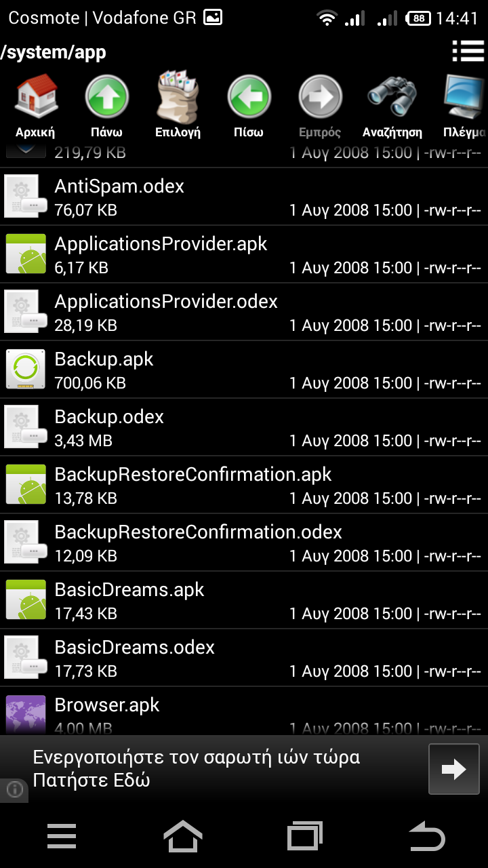Screen dimensions: 488x868
Task: Tap the picture notification icon in status bar
Action: tap(213, 18)
